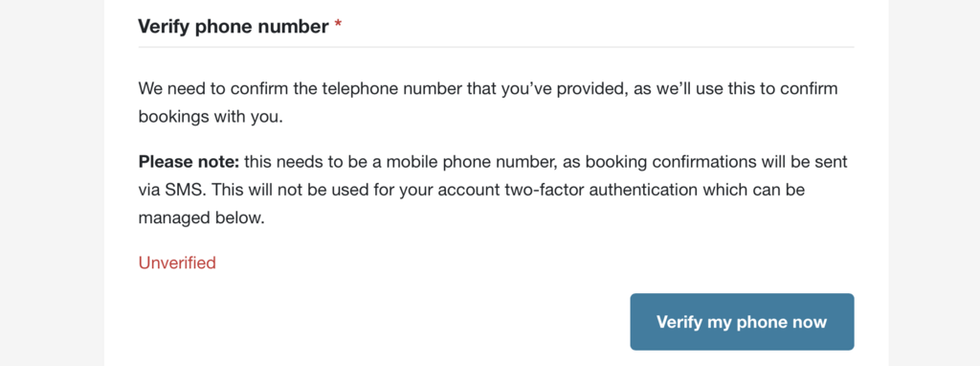Image resolution: width=980 pixels, height=366 pixels.
Task: Click the red Unverified status text
Action: (x=177, y=263)
